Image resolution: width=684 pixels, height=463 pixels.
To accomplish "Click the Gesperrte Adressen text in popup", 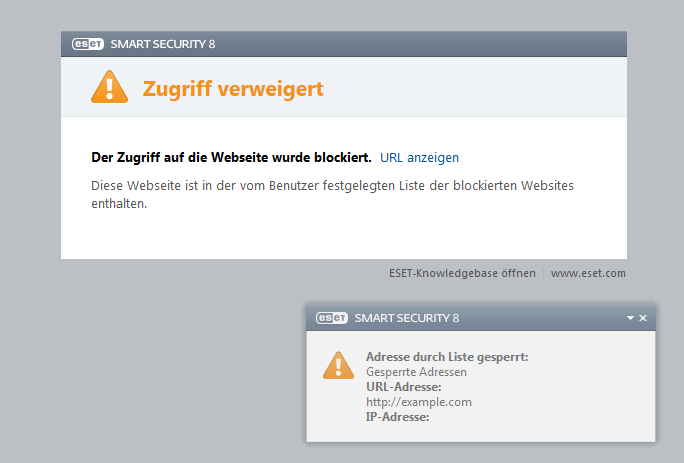I will click(416, 372).
